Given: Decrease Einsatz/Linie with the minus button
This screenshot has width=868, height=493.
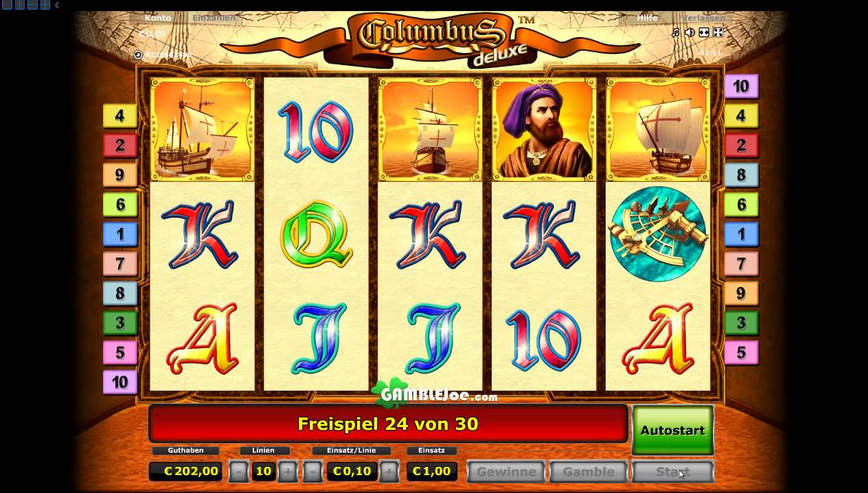Looking at the screenshot, I should click(x=312, y=471).
